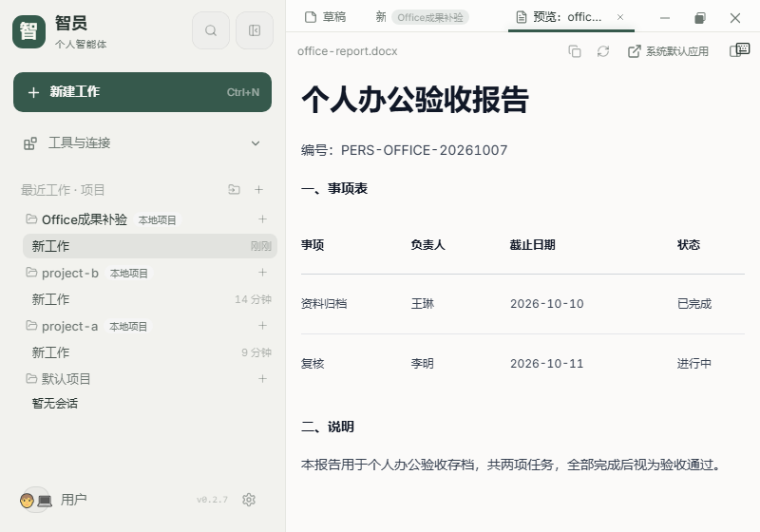Minimize the window
The width and height of the screenshot is (760, 532).
[x=664, y=18]
